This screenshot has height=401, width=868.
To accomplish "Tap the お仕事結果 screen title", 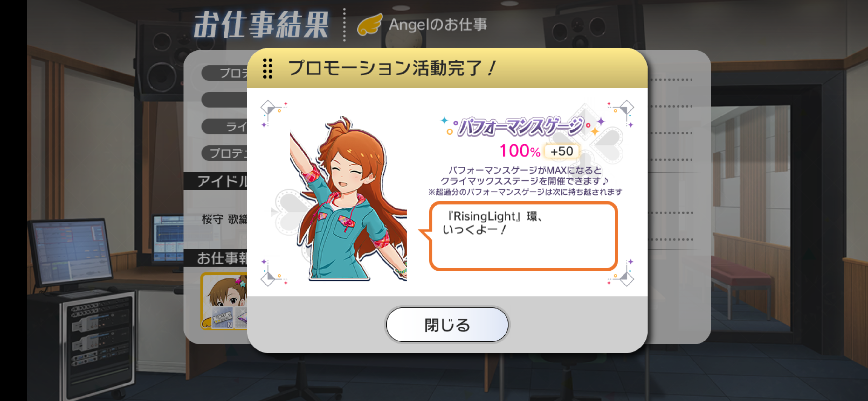I will point(261,25).
